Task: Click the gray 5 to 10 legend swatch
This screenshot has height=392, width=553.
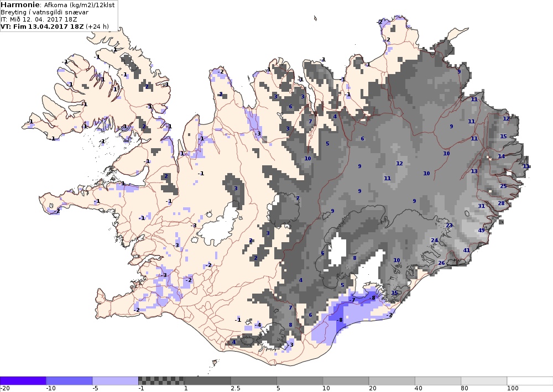Action: click(x=300, y=381)
